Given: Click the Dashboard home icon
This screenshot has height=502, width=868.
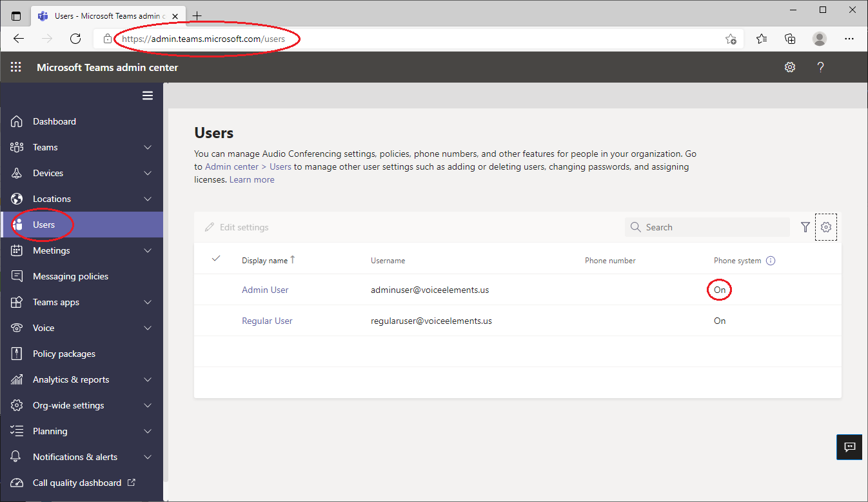Looking at the screenshot, I should 17,121.
